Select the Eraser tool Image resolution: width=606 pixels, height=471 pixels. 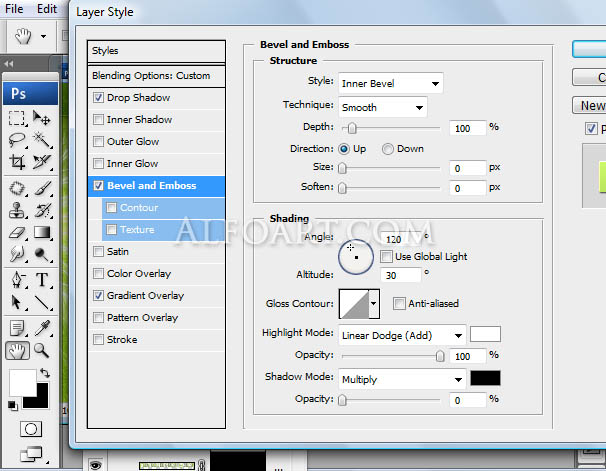[17, 233]
